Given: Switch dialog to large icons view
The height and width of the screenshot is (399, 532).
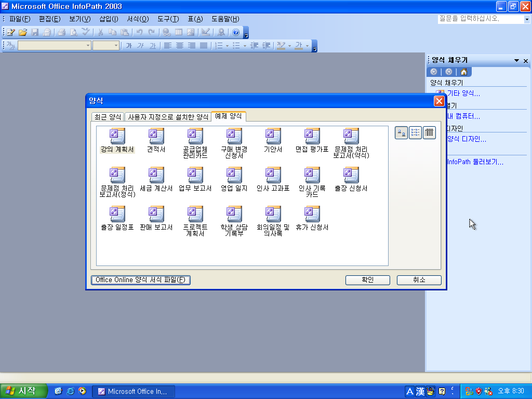Looking at the screenshot, I should coord(402,132).
